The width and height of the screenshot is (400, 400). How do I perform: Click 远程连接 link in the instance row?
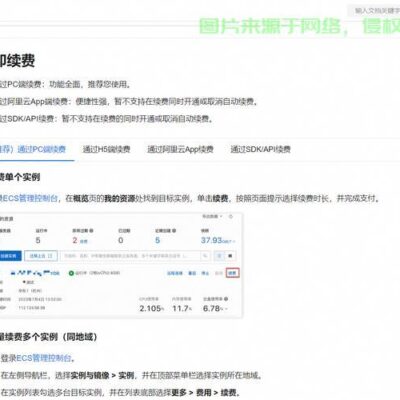pyautogui.click(x=175, y=273)
